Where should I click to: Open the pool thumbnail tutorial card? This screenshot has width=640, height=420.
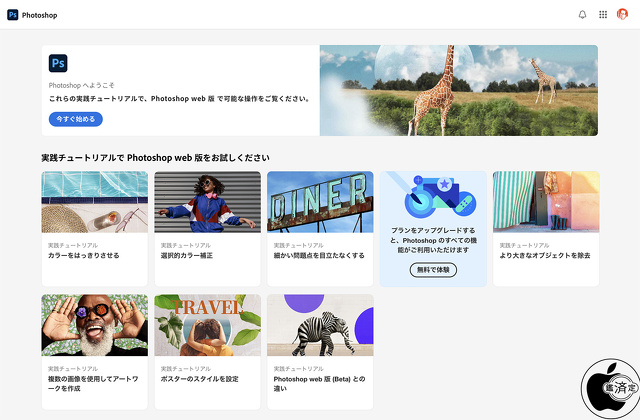tap(95, 202)
